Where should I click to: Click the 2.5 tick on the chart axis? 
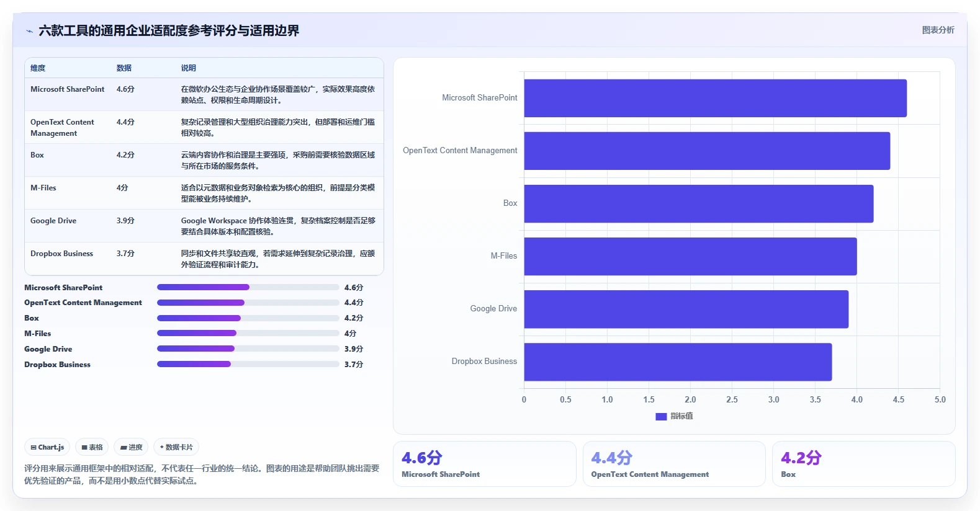click(732, 400)
